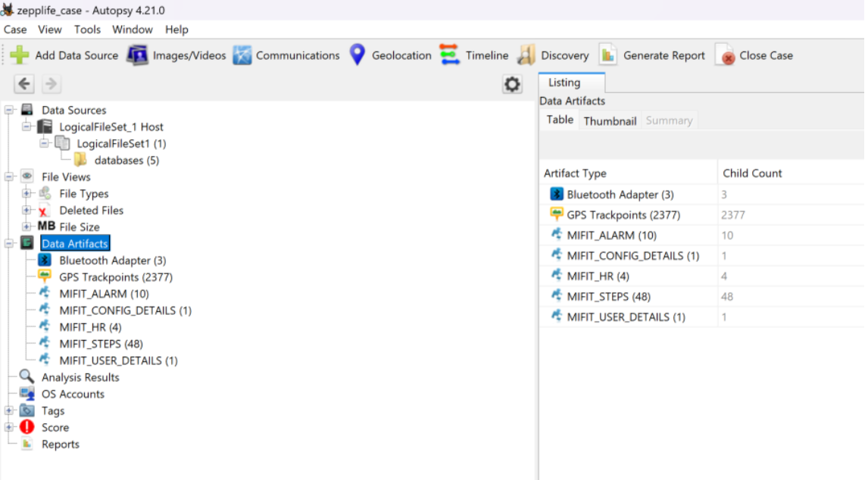Open the Timeline tool
Viewport: 868px width, 480px height.
pos(450,55)
